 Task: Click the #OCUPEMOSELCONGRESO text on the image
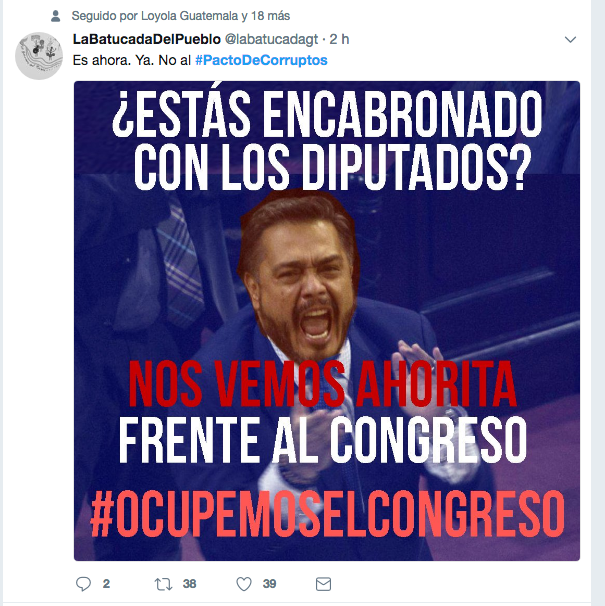[327, 514]
